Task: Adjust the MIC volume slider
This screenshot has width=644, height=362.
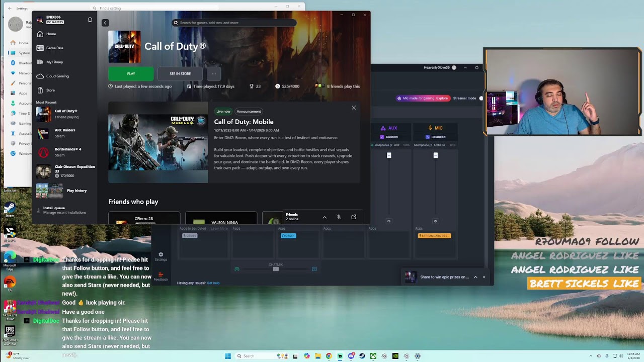Action: coord(436,155)
